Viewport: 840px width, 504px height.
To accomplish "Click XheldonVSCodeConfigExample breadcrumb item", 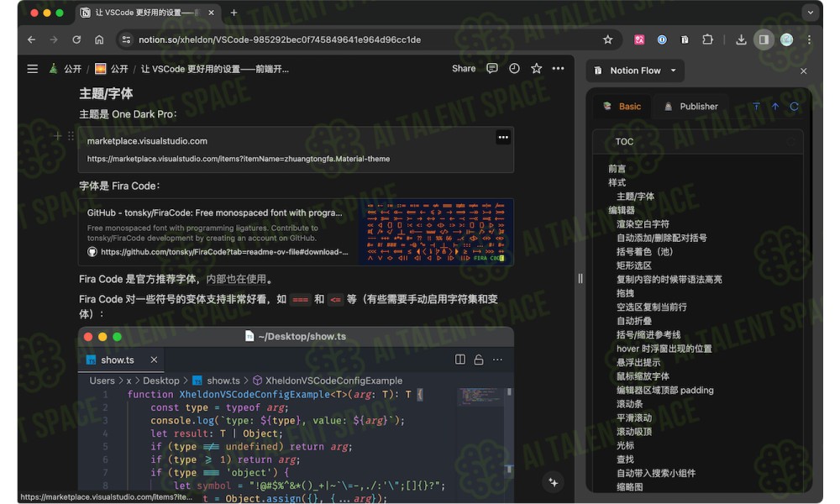I will coord(328,381).
